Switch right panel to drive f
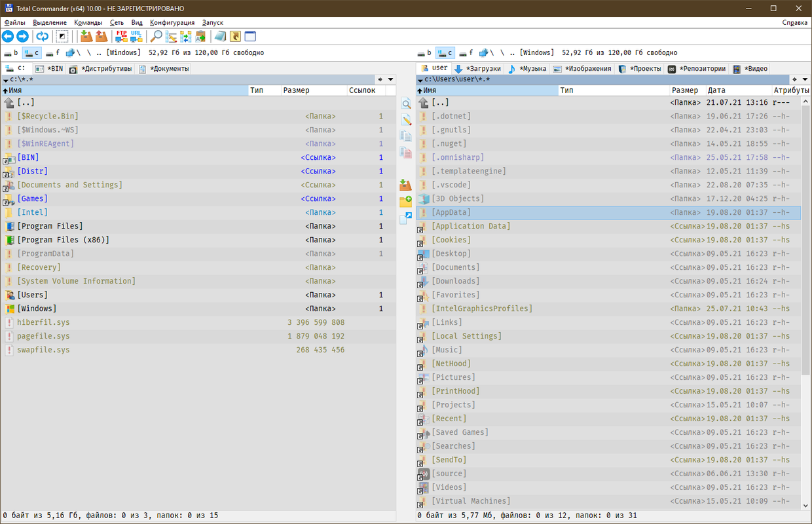Image resolution: width=812 pixels, height=524 pixels. pos(466,53)
